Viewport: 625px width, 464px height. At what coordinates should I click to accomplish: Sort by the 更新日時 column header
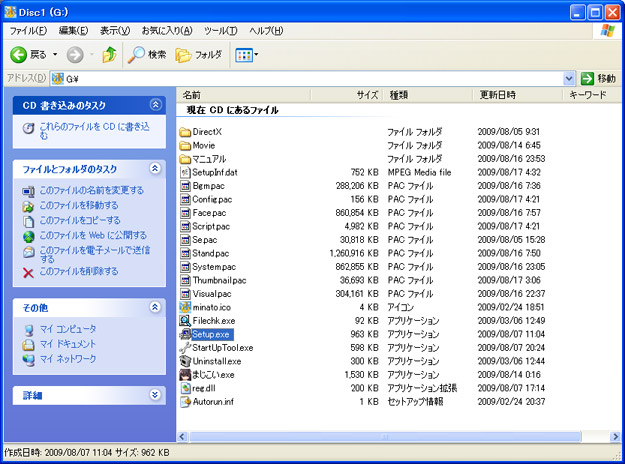498,95
